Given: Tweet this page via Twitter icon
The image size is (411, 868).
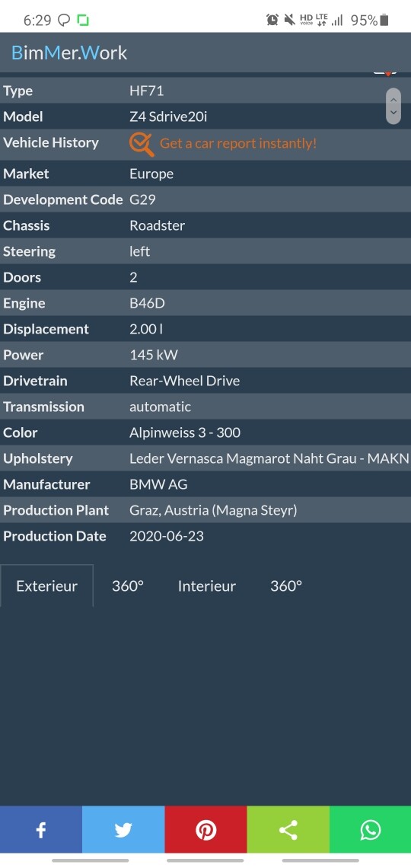Looking at the screenshot, I should [123, 829].
